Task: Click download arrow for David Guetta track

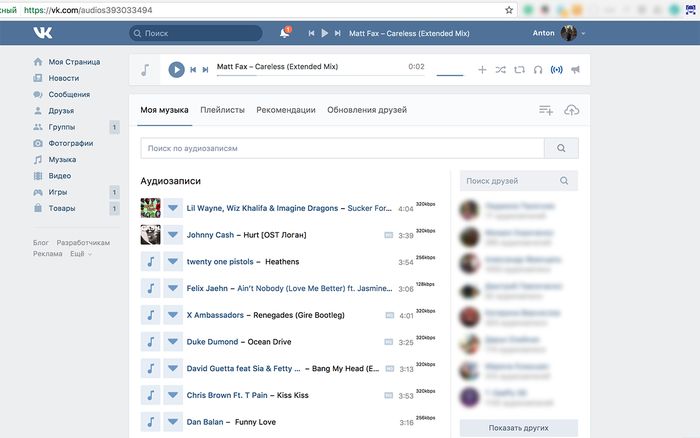Action: click(173, 368)
